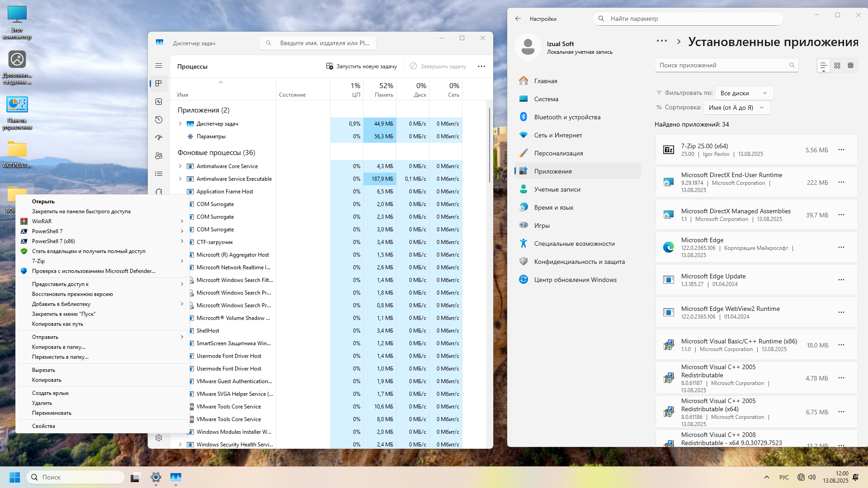Switch installed apps to list view
The width and height of the screenshot is (868, 488).
click(x=824, y=66)
